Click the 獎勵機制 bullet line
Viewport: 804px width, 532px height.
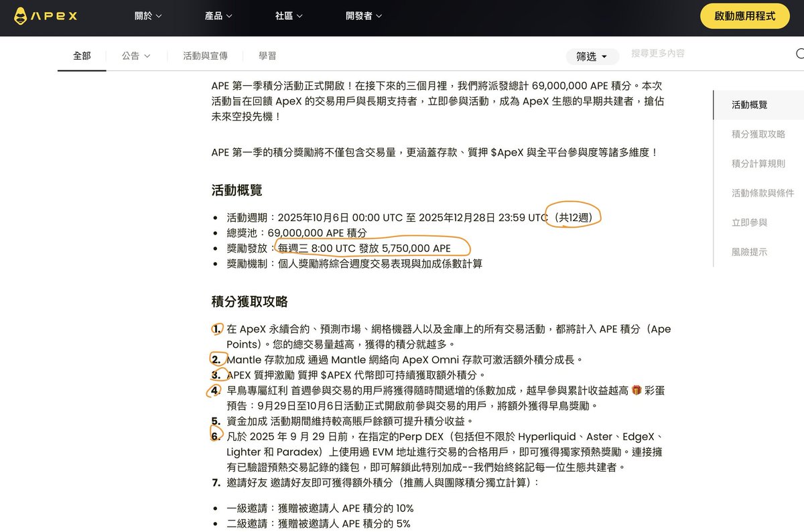[x=354, y=264]
